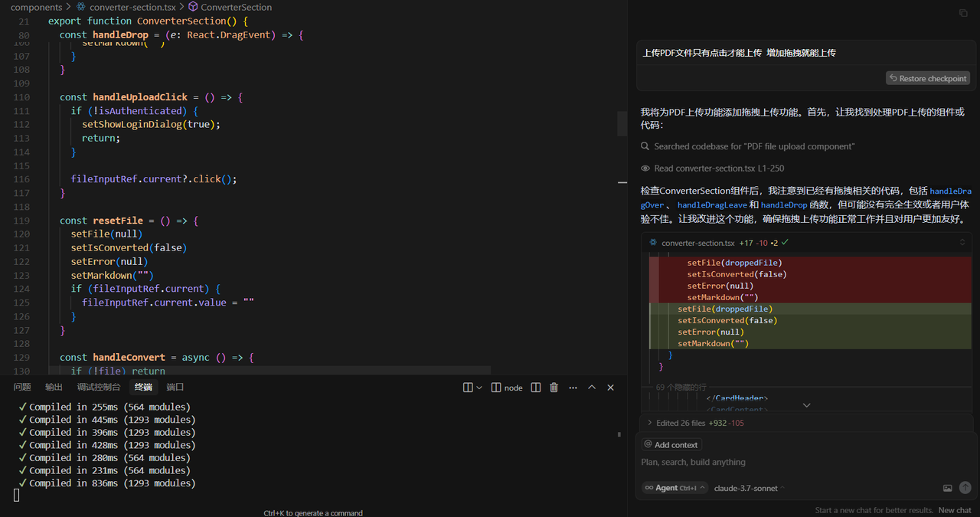The height and width of the screenshot is (517, 980).
Task: Close the bottom terminal panel
Action: tap(610, 388)
